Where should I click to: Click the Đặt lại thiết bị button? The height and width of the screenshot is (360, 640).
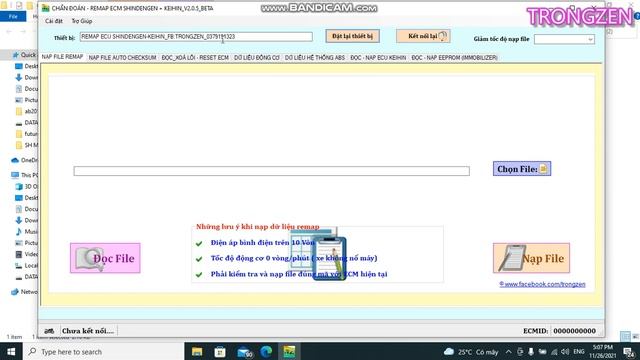click(x=353, y=36)
